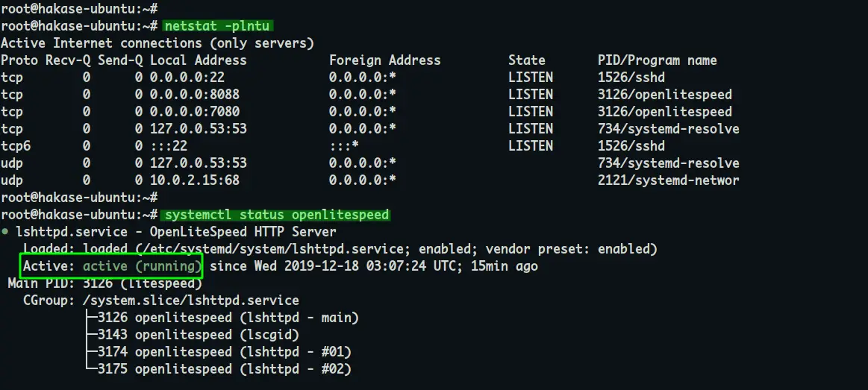Click the Foreign Address column header
The height and width of the screenshot is (390, 868).
click(384, 60)
